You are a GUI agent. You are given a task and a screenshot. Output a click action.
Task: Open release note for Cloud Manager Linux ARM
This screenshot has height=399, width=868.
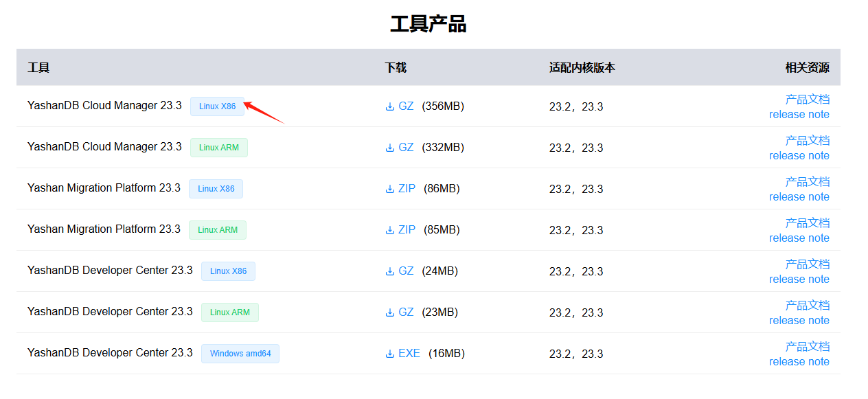point(799,156)
